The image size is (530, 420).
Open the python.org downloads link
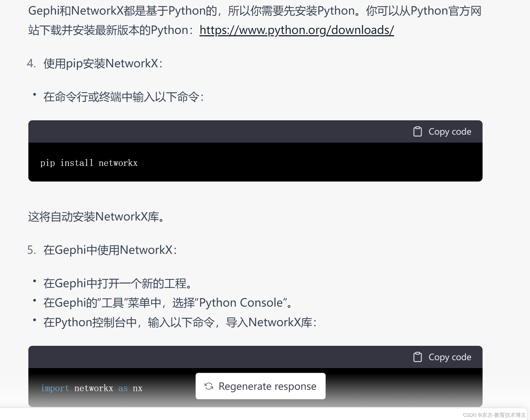(x=297, y=30)
